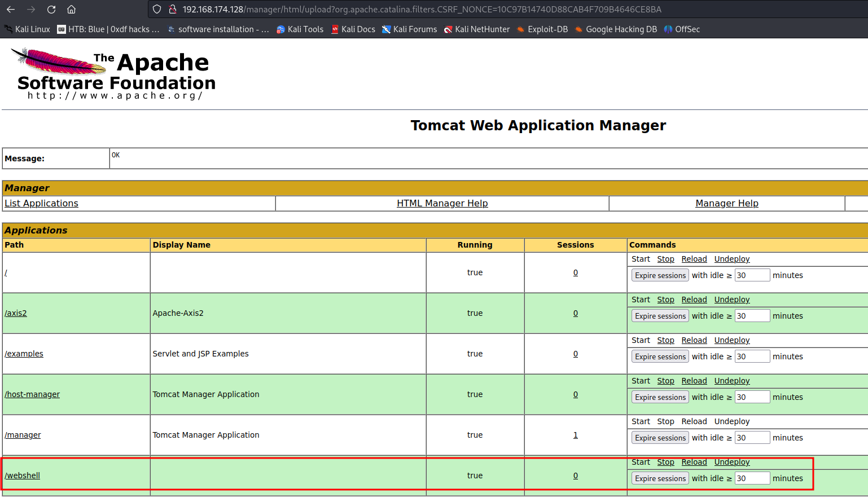
Task: Click the sessions count for /webshell
Action: [x=576, y=475]
